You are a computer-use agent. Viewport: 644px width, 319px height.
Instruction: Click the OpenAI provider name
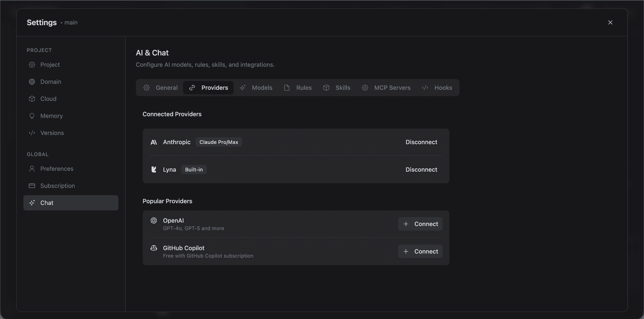point(173,220)
